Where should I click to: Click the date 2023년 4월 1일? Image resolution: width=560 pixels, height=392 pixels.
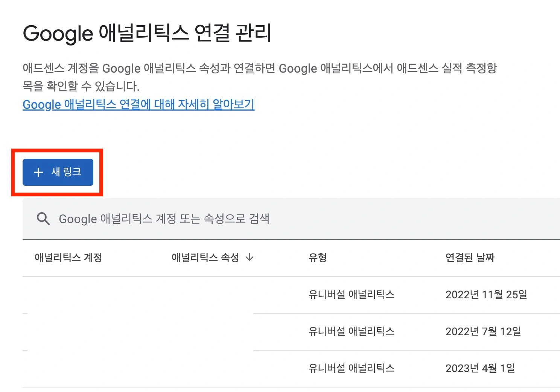click(x=480, y=368)
